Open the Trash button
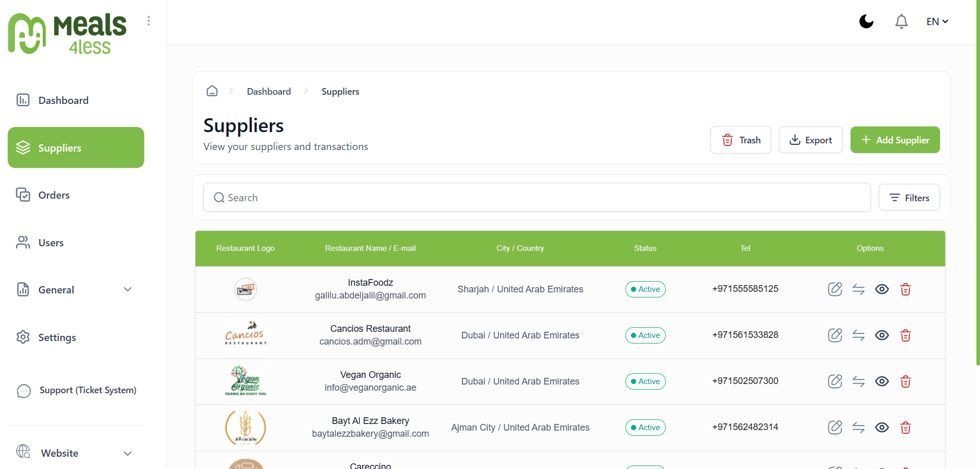 (741, 140)
